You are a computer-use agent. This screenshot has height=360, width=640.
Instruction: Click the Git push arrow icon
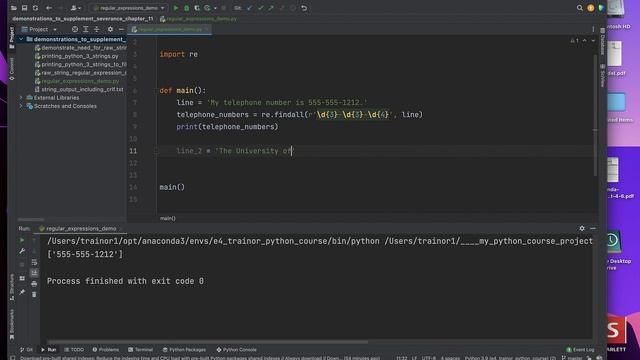click(271, 8)
